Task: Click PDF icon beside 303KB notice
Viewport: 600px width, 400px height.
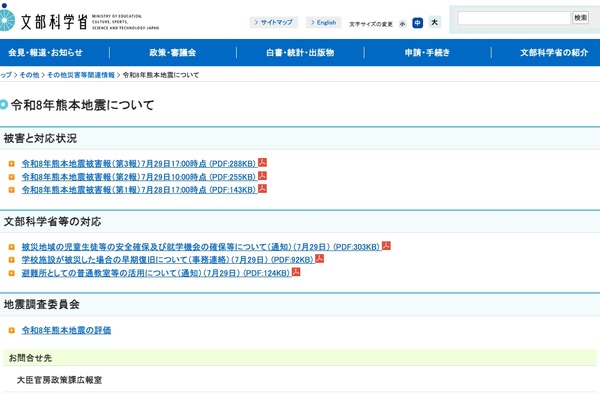Action: (386, 245)
